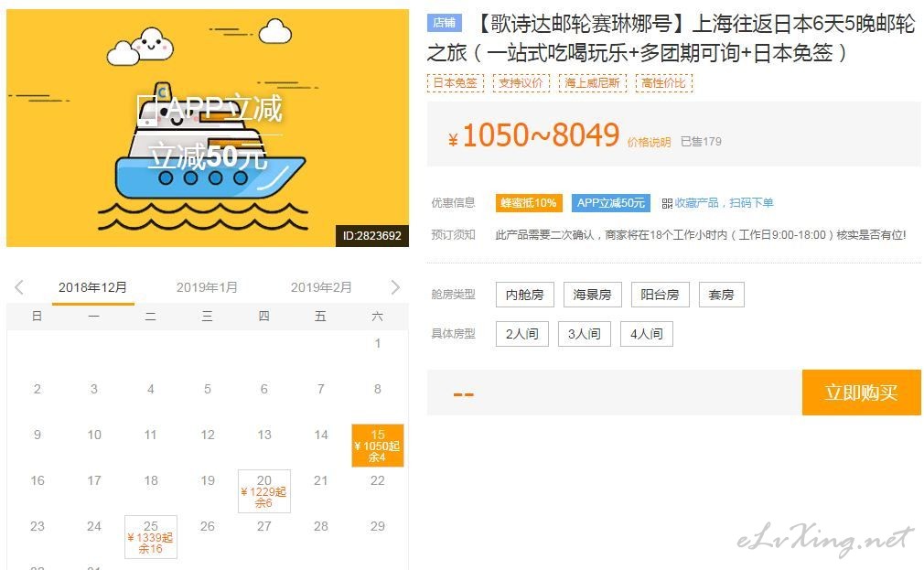The height and width of the screenshot is (570, 924).
Task: Click the 日本免签 product tag
Action: pos(455,82)
